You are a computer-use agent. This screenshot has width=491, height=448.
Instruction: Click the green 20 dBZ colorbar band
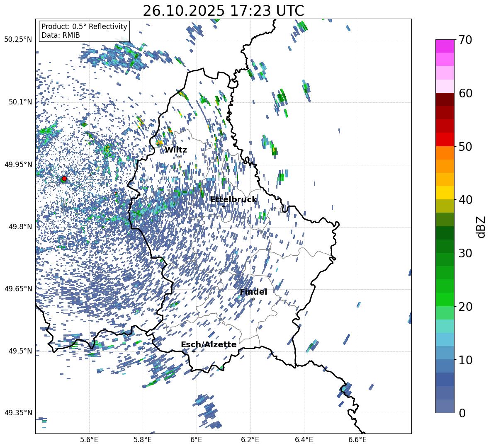[445, 299]
